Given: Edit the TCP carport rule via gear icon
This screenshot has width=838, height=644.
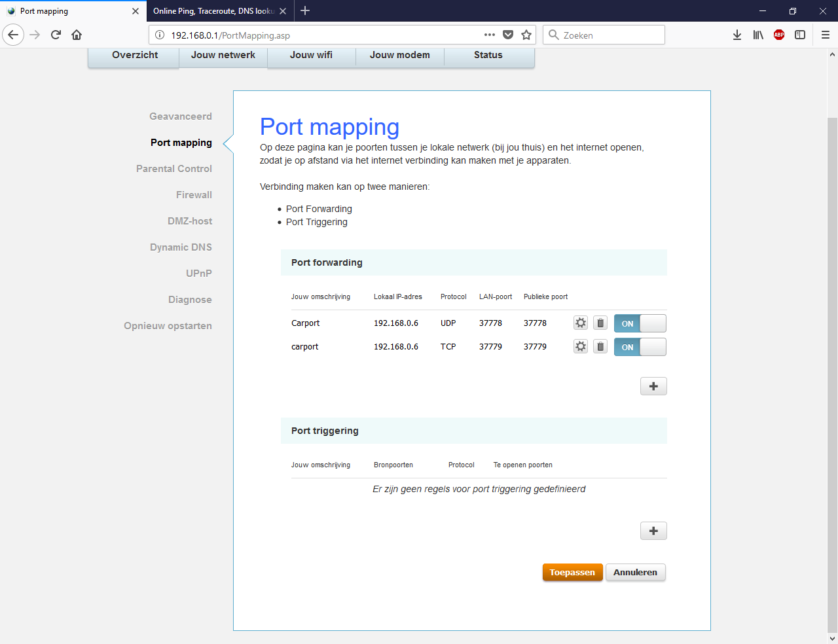Looking at the screenshot, I should 581,346.
